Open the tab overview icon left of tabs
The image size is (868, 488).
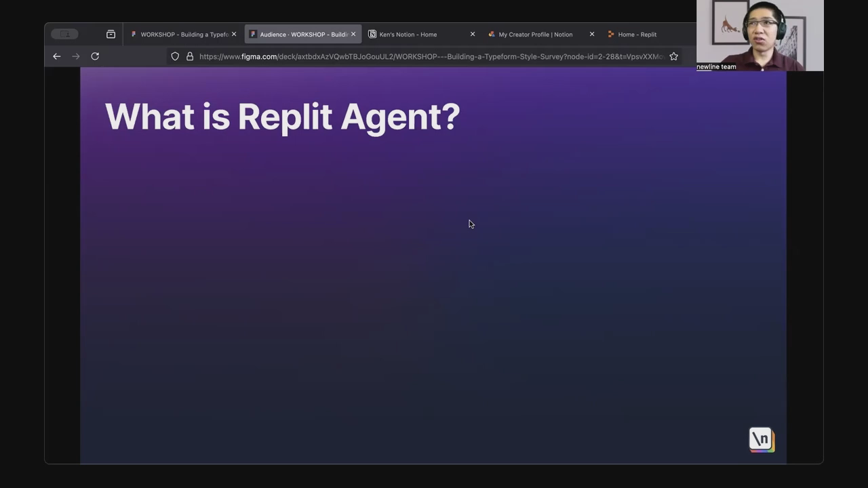111,34
